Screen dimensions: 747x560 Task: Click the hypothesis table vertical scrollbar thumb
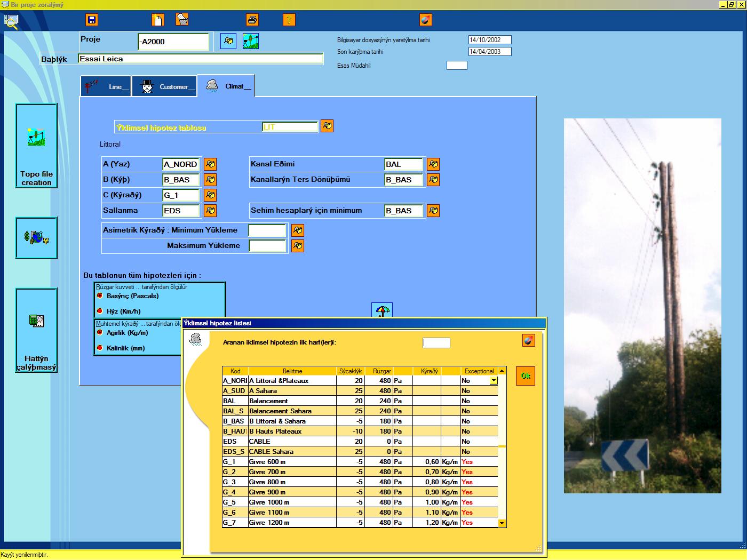[502, 446]
